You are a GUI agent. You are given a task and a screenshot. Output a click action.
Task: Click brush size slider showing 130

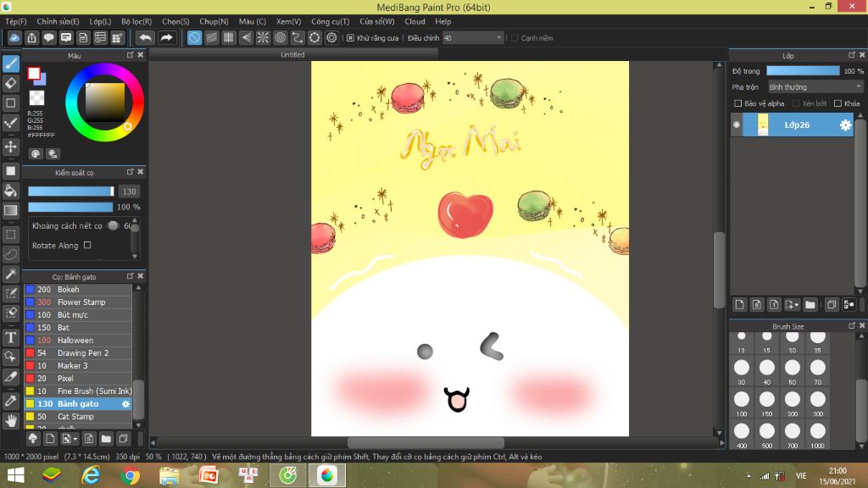[71, 191]
